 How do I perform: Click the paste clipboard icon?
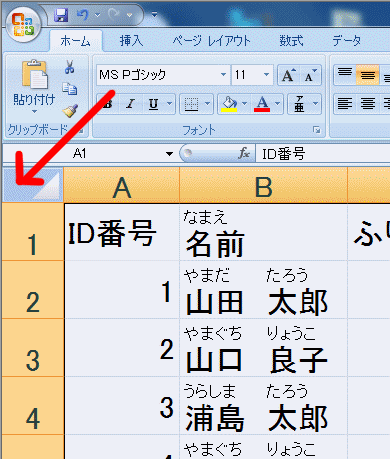35,74
